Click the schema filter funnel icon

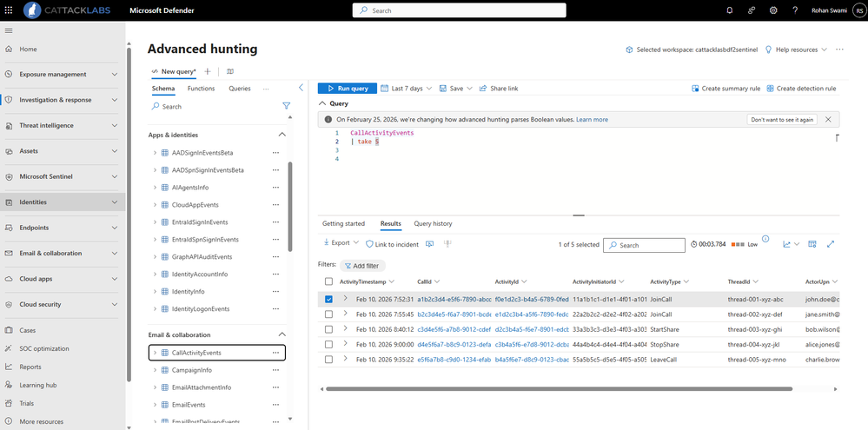click(x=286, y=106)
